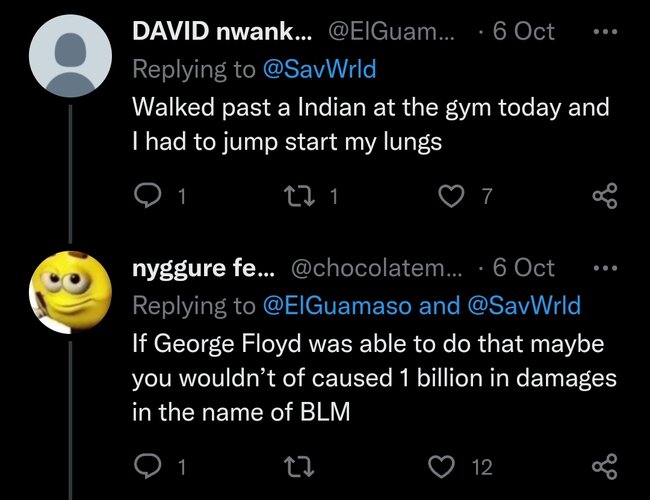Open the nyggure fe... display name profile

(x=204, y=268)
